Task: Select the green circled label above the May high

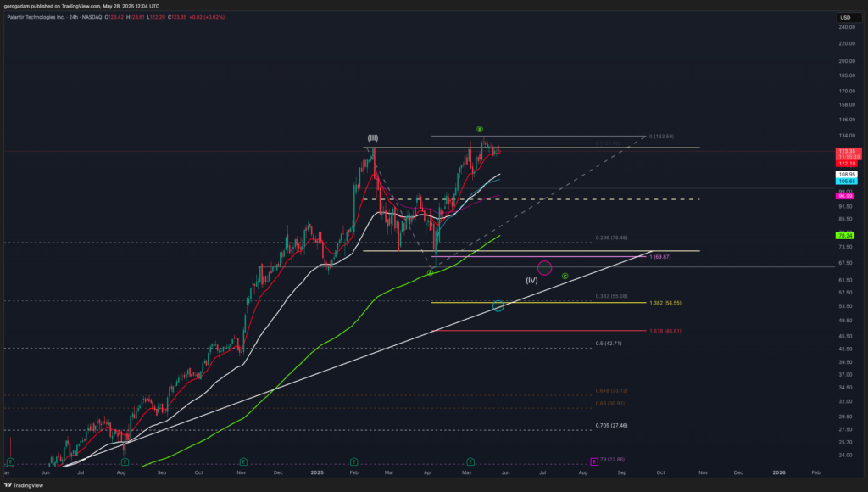Action: pos(479,128)
